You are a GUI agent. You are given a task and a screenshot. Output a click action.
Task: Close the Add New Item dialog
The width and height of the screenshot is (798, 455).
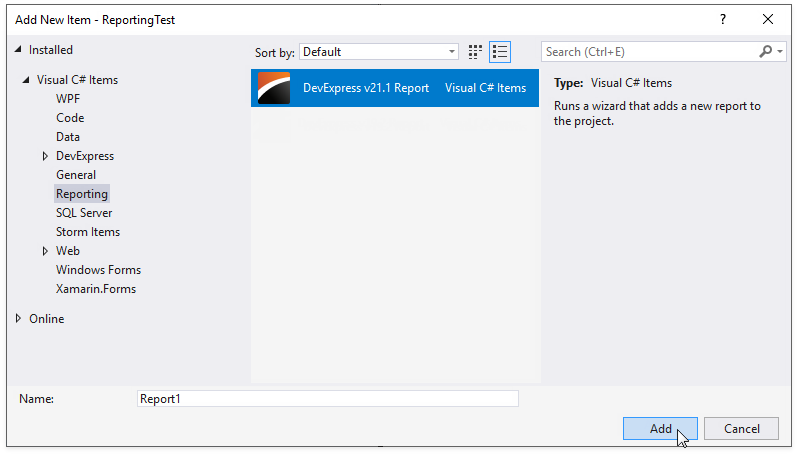(x=768, y=19)
